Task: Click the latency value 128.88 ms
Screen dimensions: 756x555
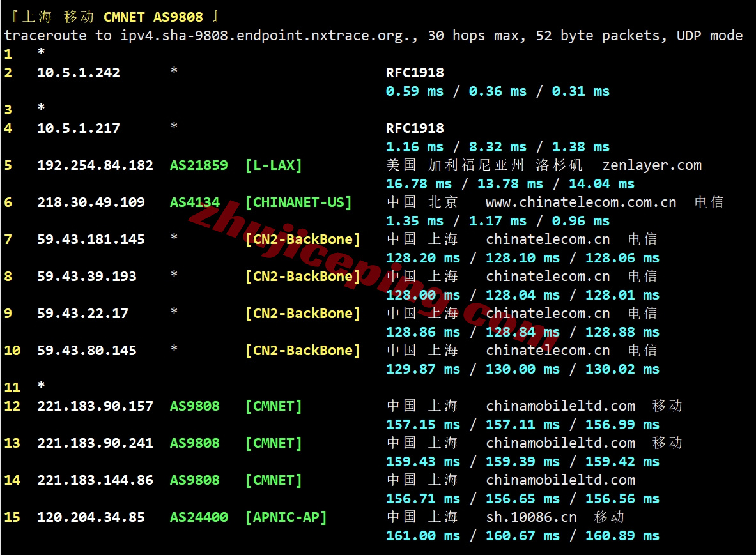Action: click(x=622, y=332)
